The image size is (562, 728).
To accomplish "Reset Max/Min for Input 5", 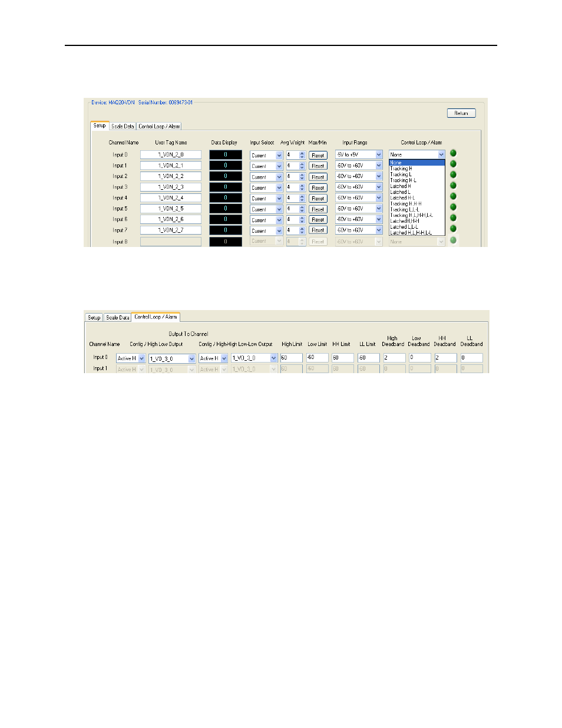I will pyautogui.click(x=318, y=209).
